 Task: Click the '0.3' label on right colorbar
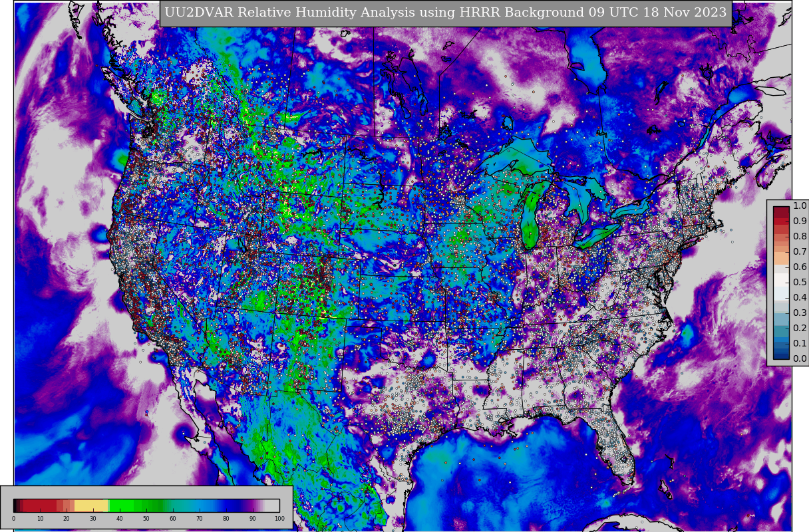coord(800,313)
